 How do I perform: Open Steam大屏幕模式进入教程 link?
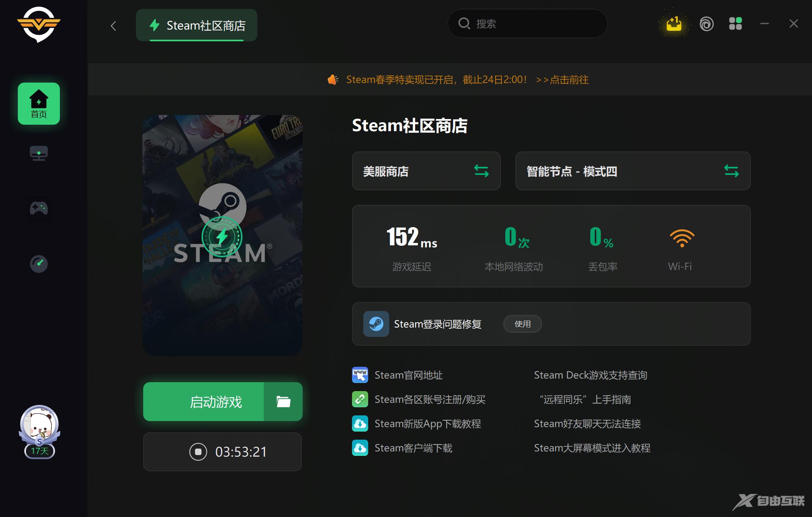[592, 448]
